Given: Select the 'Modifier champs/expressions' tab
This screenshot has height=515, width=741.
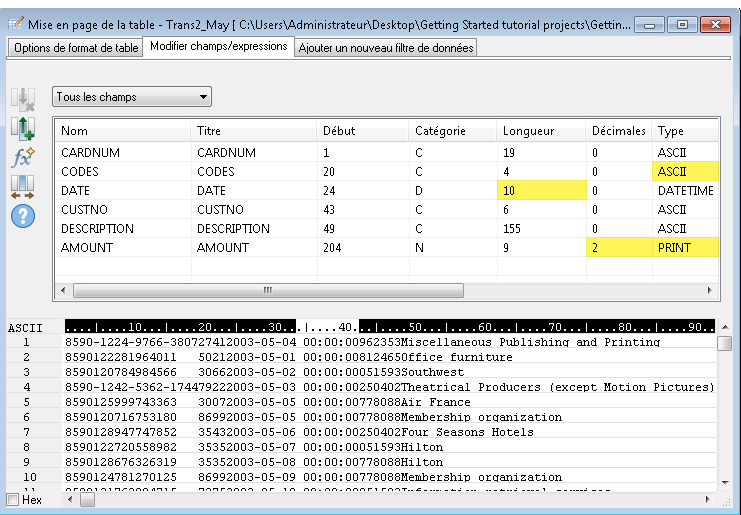Looking at the screenshot, I should click(219, 46).
